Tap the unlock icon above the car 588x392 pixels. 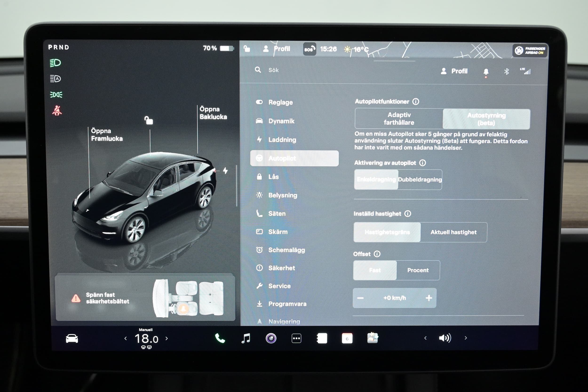pos(148,120)
